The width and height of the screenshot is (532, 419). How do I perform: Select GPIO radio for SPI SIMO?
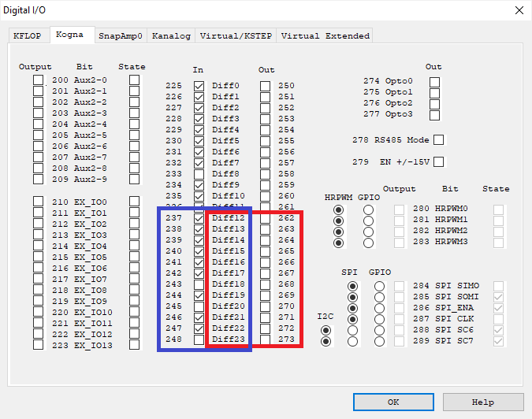point(380,287)
